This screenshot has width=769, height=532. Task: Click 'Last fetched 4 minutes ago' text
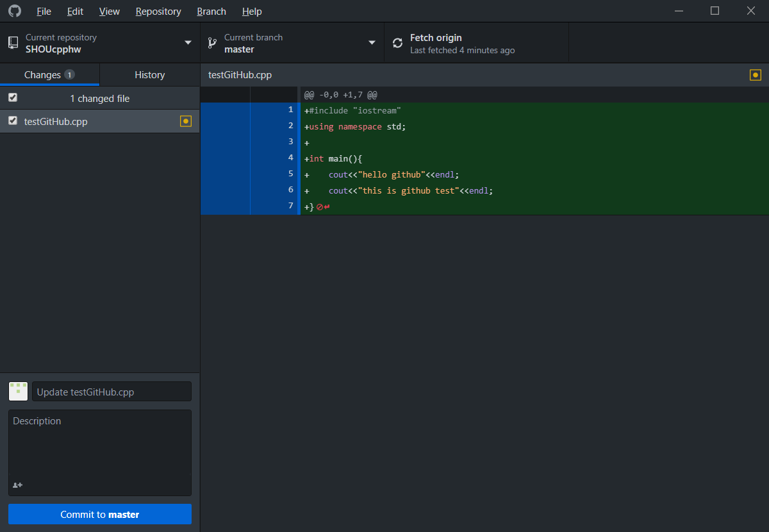pos(462,50)
